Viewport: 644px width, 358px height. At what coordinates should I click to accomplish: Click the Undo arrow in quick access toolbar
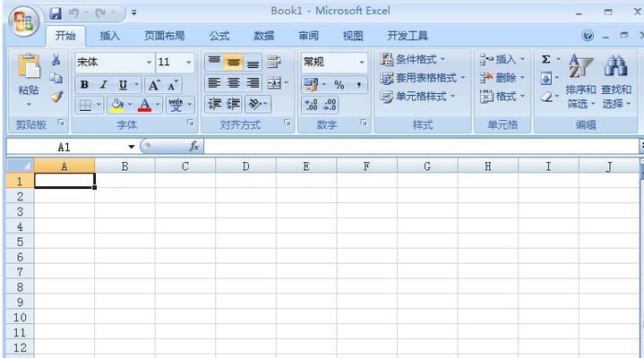(74, 13)
